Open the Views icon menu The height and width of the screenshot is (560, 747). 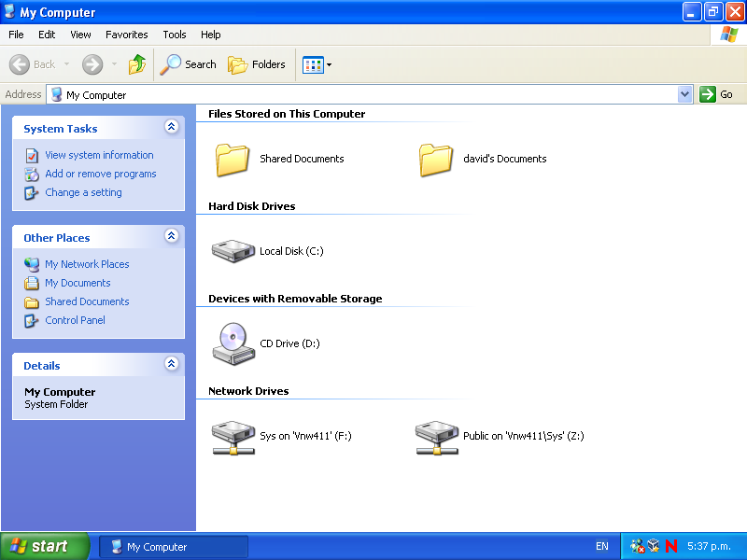point(317,64)
